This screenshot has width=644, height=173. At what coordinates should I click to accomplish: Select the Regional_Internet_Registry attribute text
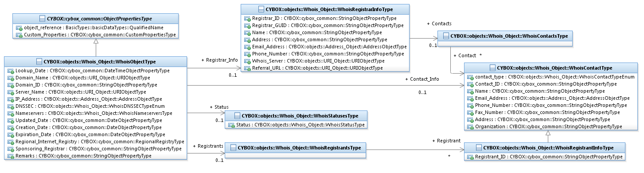pyautogui.click(x=100, y=142)
